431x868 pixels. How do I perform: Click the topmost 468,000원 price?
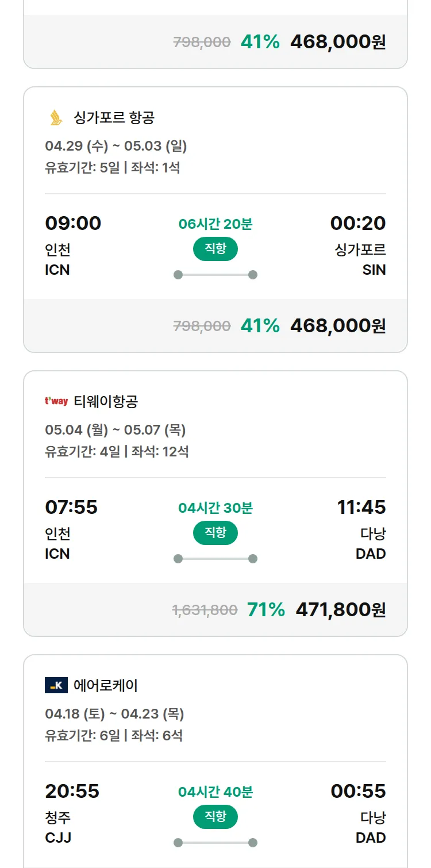point(338,42)
